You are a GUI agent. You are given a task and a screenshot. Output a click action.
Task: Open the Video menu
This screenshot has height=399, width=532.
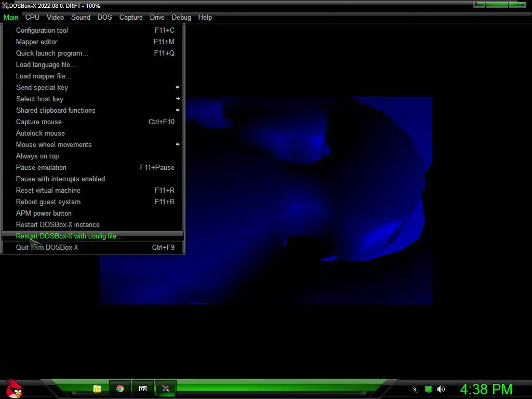55,17
